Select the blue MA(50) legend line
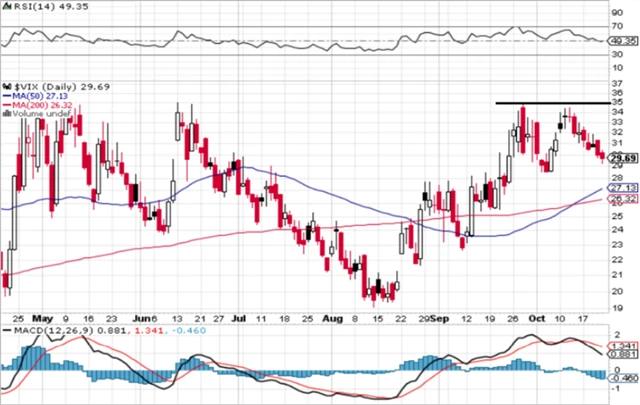640x405 pixels. click(7, 96)
